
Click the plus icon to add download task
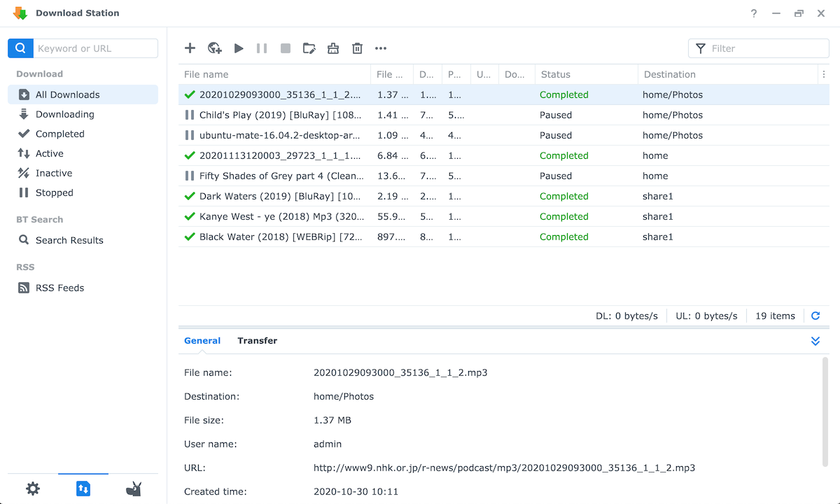[x=190, y=48]
